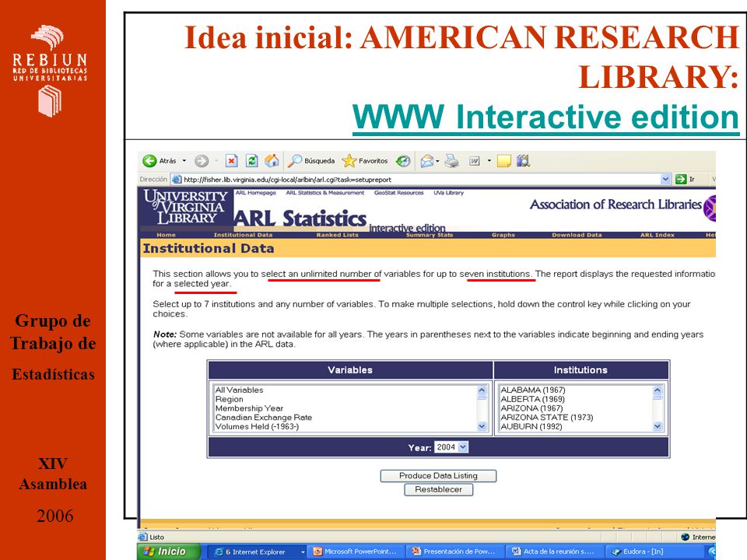Switch to Acta de la reunión taskbar item
The width and height of the screenshot is (747, 560).
(x=554, y=552)
